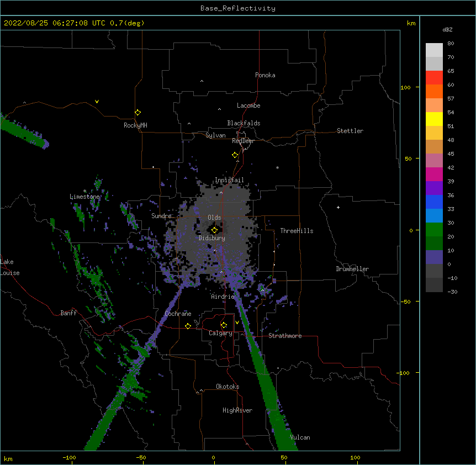Click the yellow diamond marker above Calgary
476x465 pixels.
[224, 325]
